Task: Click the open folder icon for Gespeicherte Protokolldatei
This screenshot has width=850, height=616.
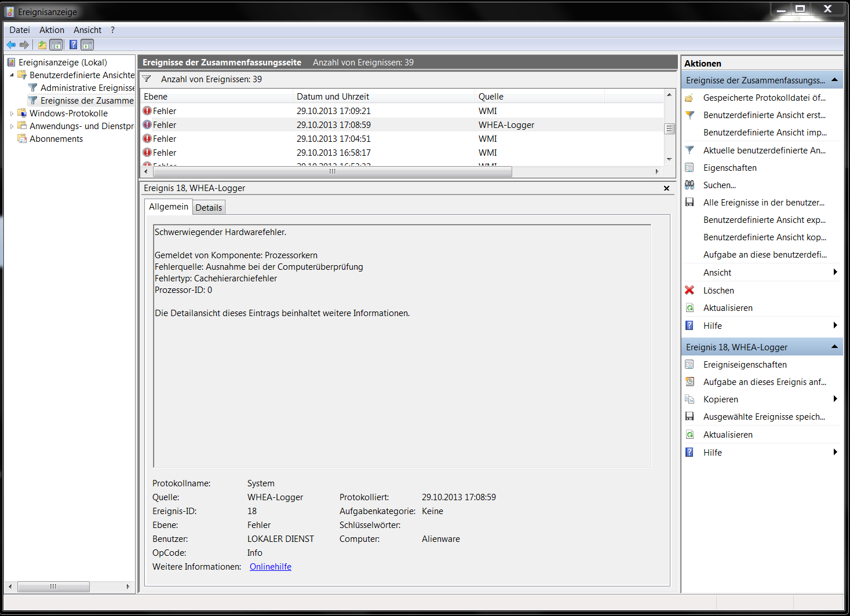Action: click(x=690, y=98)
